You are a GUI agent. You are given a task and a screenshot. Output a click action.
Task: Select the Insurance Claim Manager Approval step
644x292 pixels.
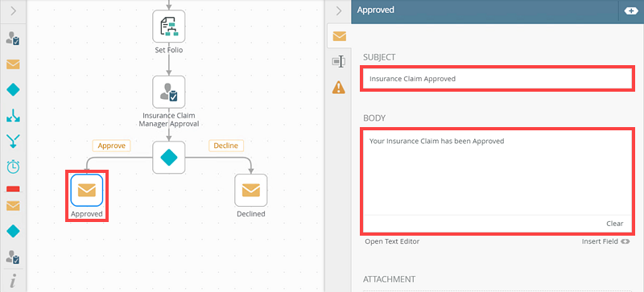169,92
